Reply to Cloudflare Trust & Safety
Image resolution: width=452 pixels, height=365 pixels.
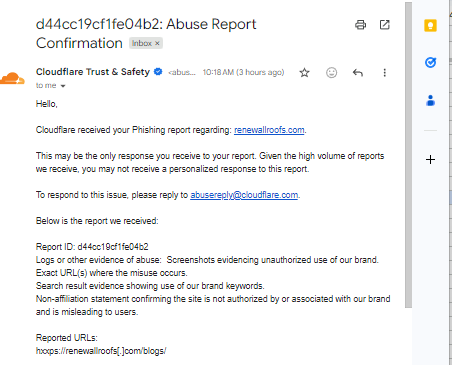(x=358, y=73)
